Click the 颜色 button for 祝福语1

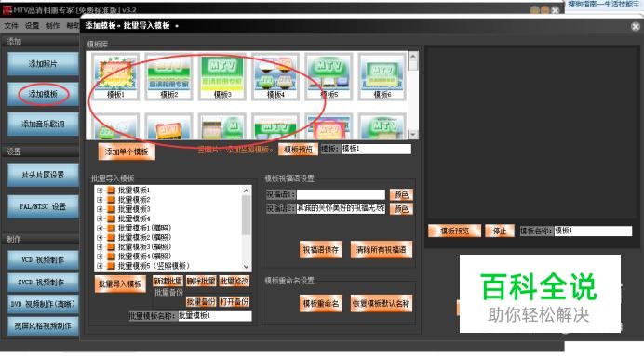pyautogui.click(x=401, y=195)
